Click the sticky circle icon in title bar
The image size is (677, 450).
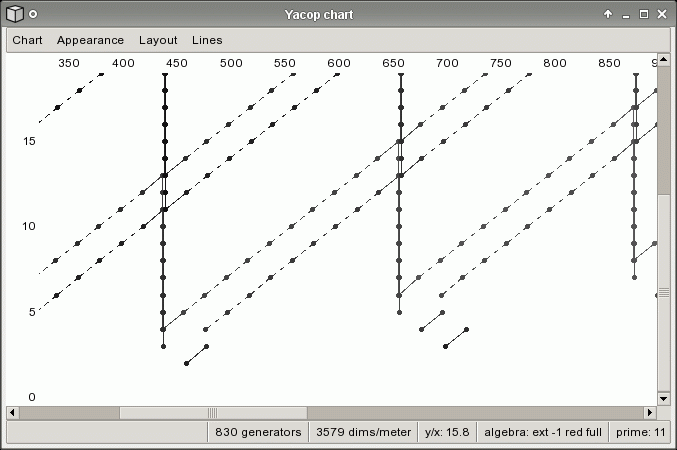coord(33,14)
